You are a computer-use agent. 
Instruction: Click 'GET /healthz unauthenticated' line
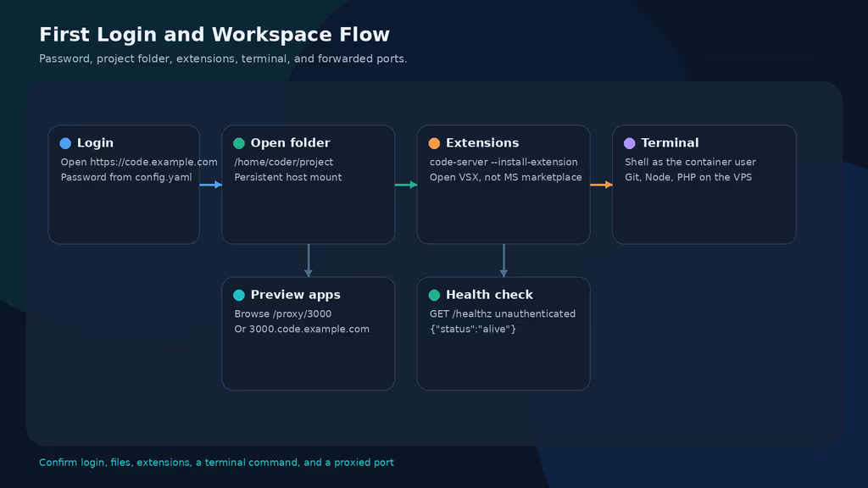[x=503, y=313]
